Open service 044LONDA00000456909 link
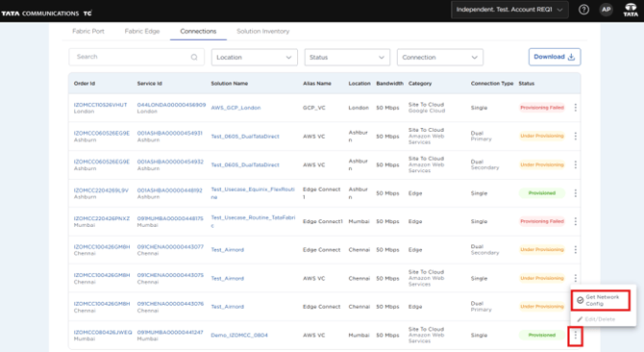The image size is (644, 352). pos(171,105)
